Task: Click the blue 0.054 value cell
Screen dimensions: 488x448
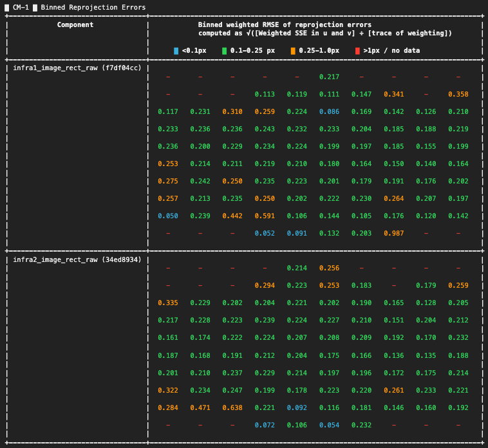Action: tap(329, 424)
